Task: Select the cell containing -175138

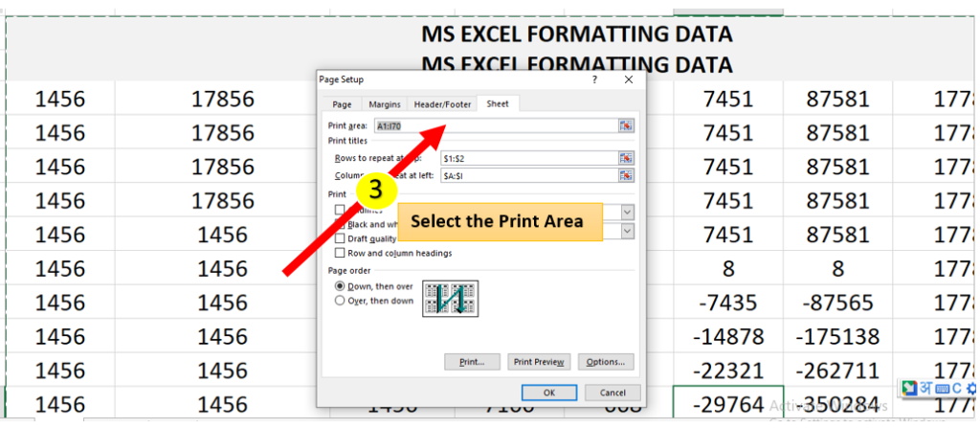Action: tap(837, 337)
